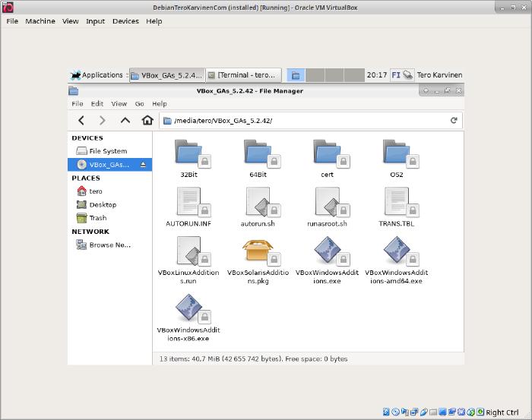Image resolution: width=532 pixels, height=420 pixels.
Task: Go back with the left arrow button
Action: point(81,120)
